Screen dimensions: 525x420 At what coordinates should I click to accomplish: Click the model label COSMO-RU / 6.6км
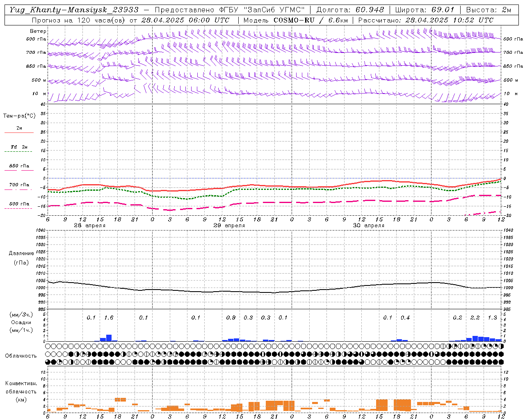(x=310, y=20)
